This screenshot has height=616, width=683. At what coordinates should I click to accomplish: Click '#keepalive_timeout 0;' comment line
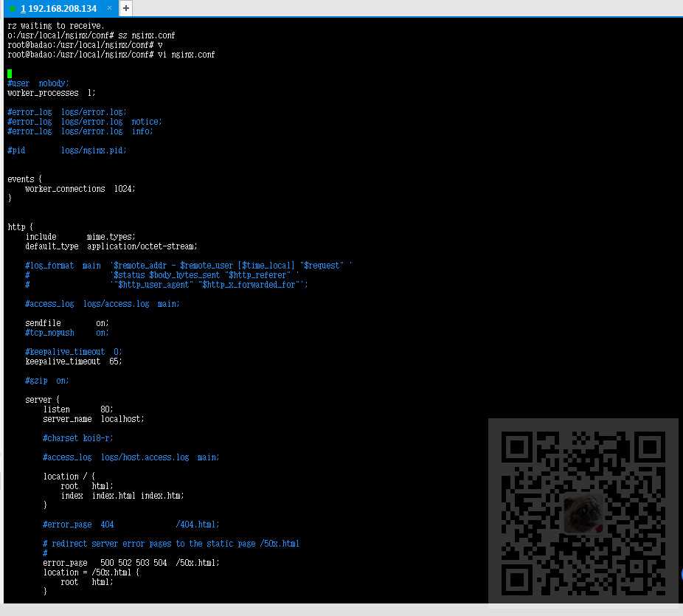(x=73, y=352)
